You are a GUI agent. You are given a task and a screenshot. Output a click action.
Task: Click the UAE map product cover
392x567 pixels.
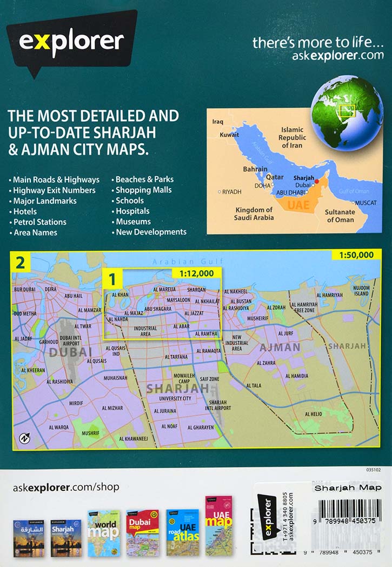tap(219, 525)
